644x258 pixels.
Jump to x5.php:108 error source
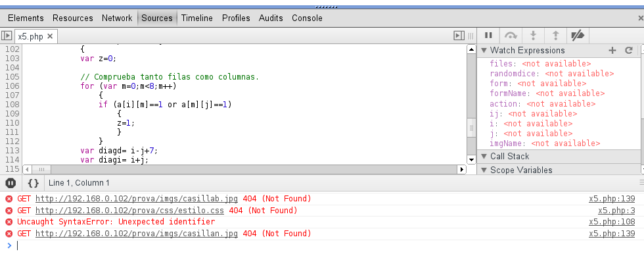pyautogui.click(x=612, y=222)
